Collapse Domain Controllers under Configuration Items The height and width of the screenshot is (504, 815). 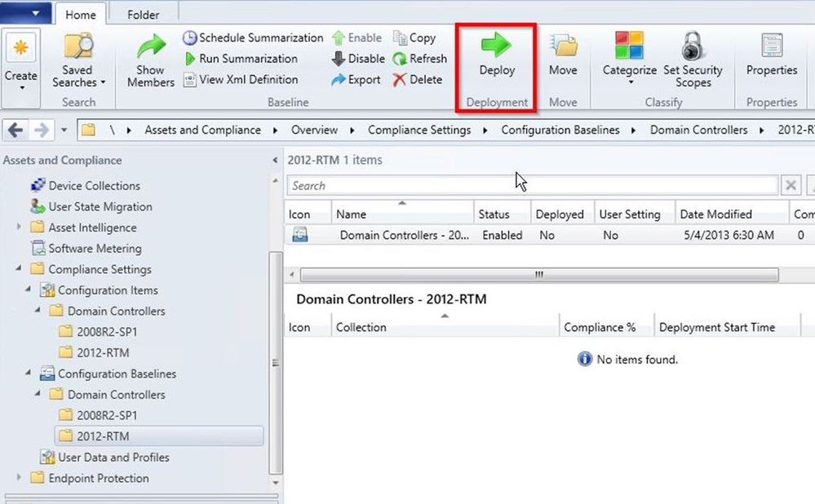(x=38, y=310)
